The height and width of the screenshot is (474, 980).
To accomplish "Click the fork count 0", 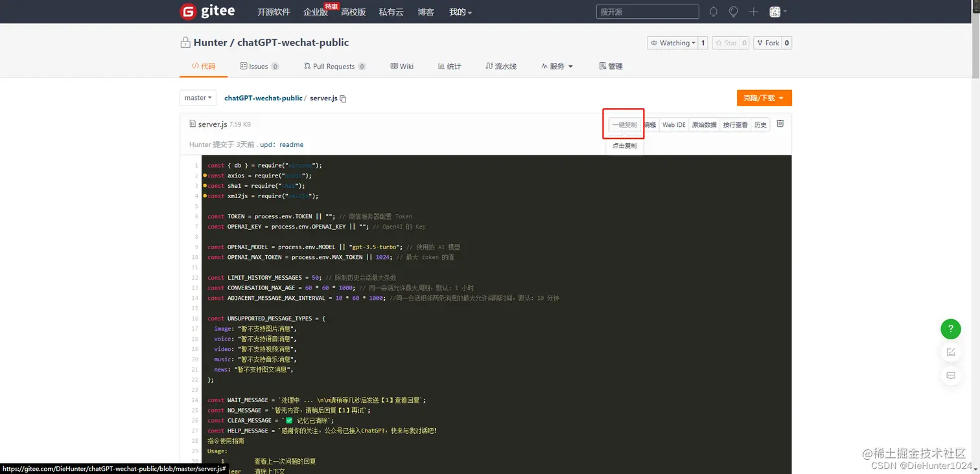I will click(x=787, y=43).
